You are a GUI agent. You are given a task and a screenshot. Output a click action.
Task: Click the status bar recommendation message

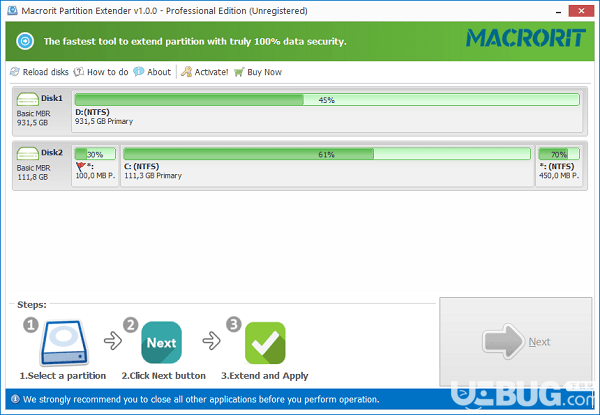point(201,399)
